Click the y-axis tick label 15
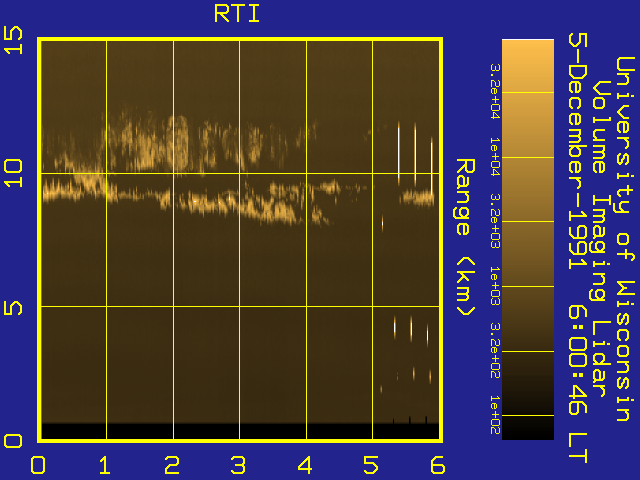Image resolution: width=640 pixels, height=480 pixels. point(13,40)
